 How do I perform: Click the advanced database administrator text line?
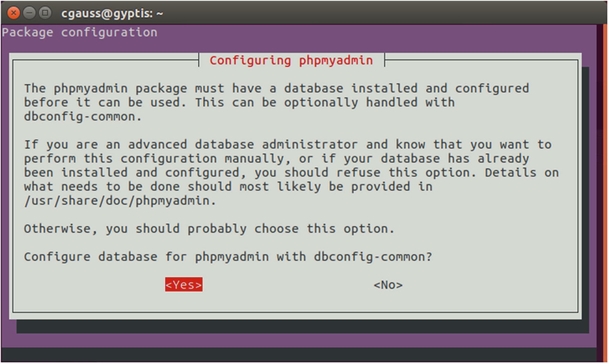pyautogui.click(x=287, y=144)
